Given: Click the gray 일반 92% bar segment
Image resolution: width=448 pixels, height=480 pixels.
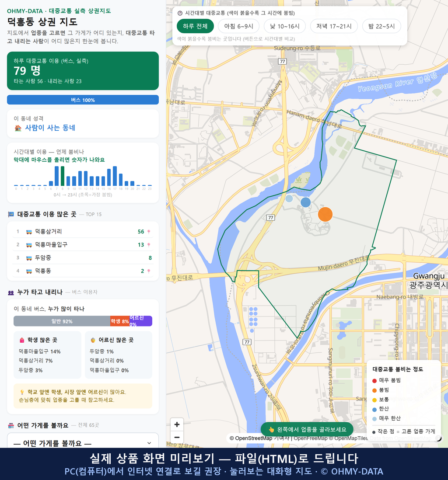Looking at the screenshot, I should (x=62, y=321).
